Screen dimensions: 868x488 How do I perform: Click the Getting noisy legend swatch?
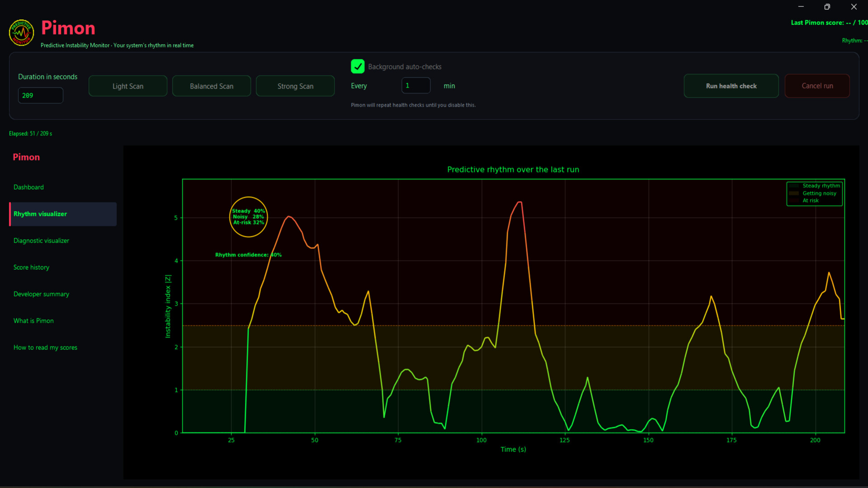click(794, 193)
